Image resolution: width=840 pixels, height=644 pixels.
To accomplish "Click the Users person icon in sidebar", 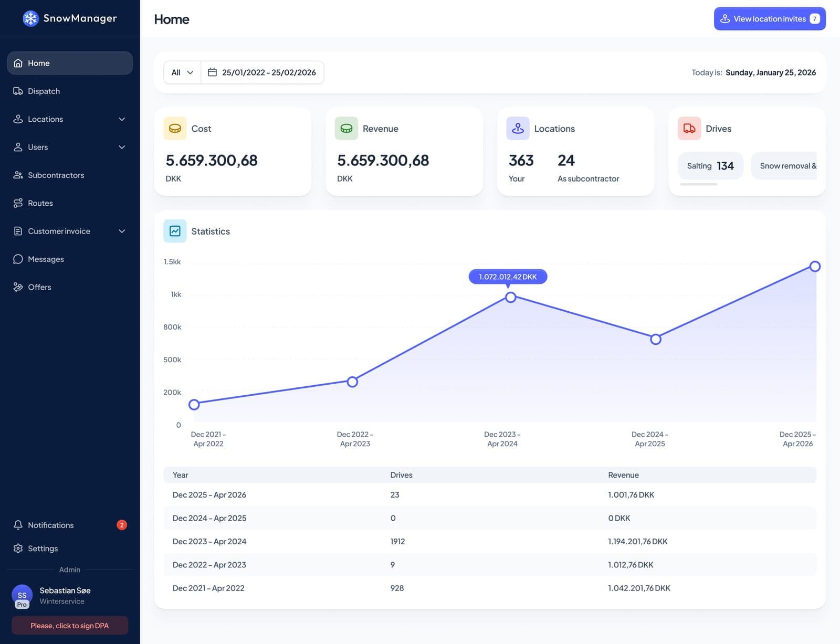I will [x=18, y=147].
